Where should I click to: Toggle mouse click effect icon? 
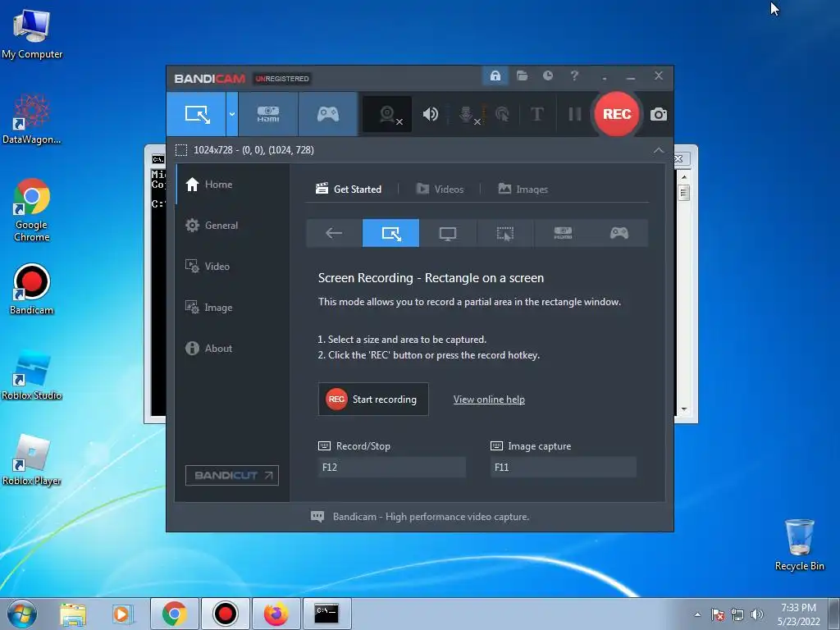pyautogui.click(x=502, y=114)
